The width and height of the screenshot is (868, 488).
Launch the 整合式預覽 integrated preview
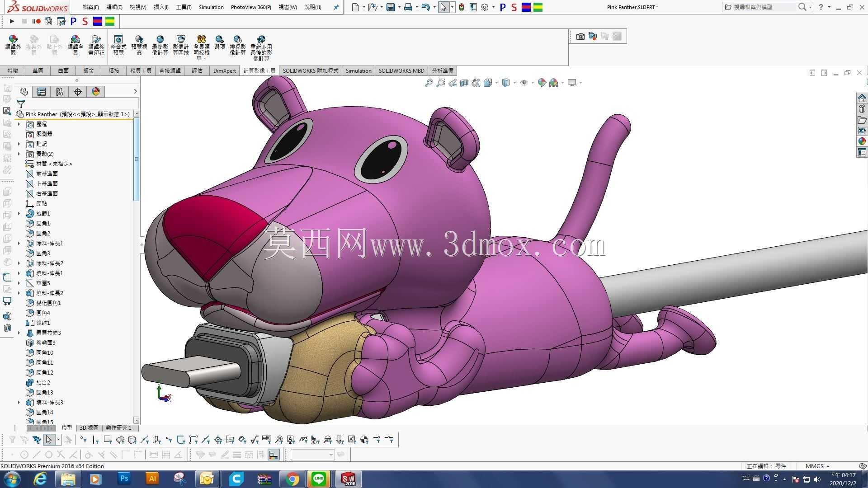(x=118, y=45)
